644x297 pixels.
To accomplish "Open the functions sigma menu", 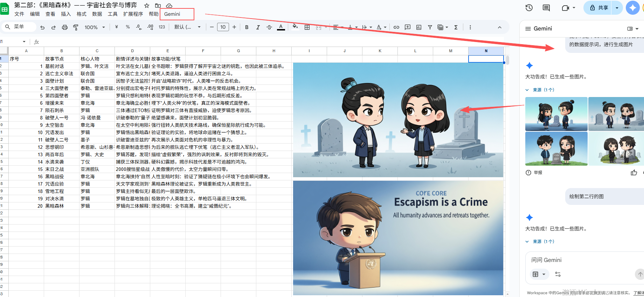I will [x=456, y=27].
